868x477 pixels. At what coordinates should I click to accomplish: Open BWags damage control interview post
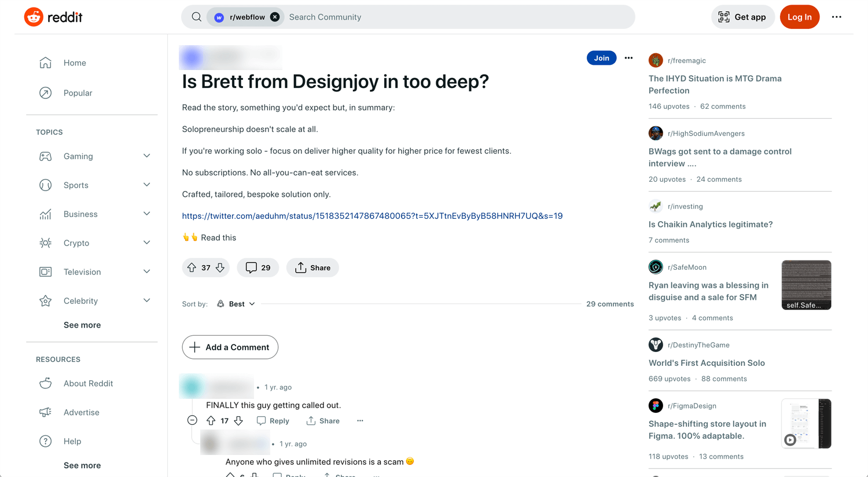pos(720,157)
